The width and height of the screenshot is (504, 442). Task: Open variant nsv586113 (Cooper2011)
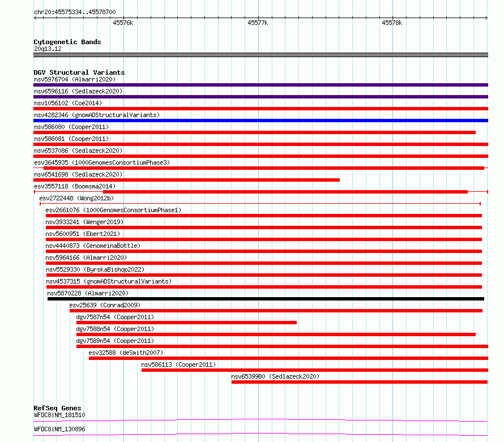178,364
